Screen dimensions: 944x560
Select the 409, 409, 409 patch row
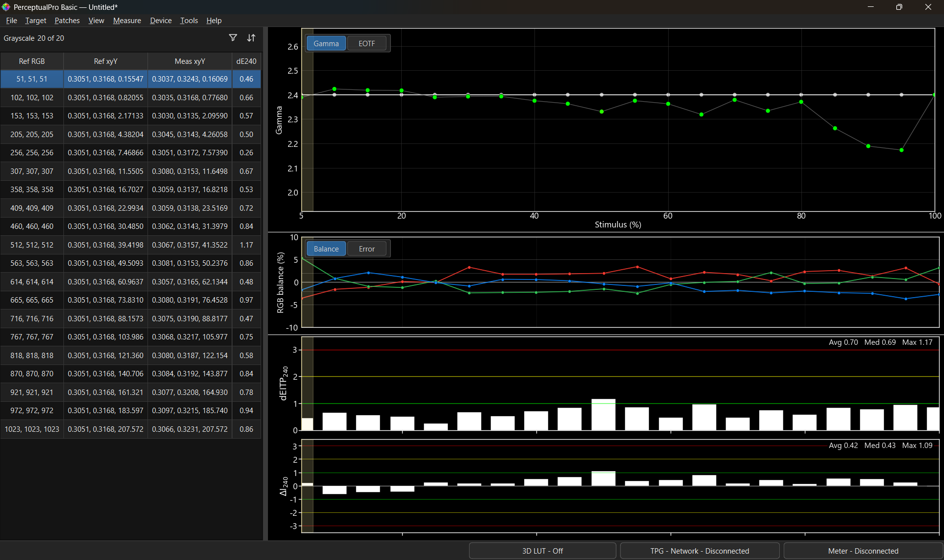point(131,208)
